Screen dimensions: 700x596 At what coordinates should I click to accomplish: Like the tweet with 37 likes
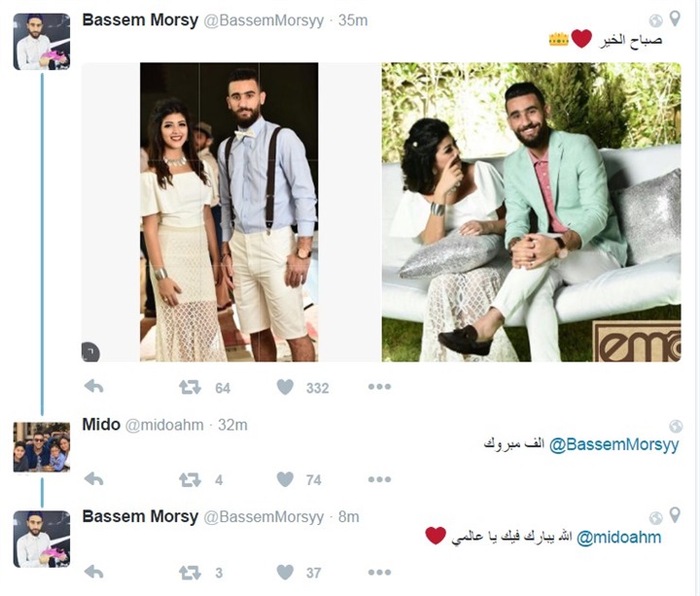pos(285,573)
